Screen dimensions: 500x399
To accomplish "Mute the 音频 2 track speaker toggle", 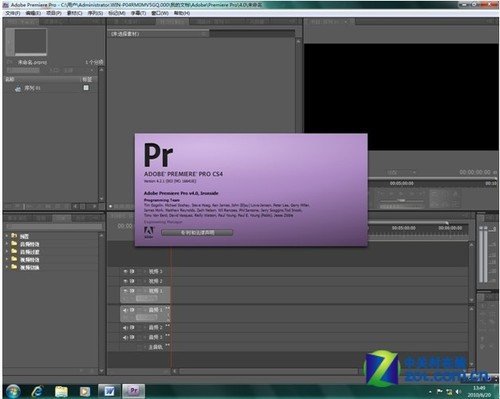I will (x=125, y=327).
